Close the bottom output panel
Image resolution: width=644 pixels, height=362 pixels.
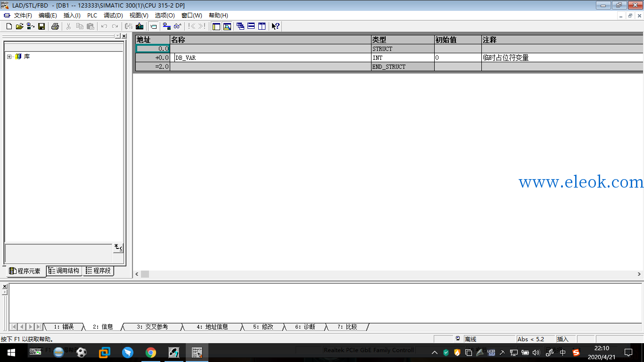tap(5, 286)
